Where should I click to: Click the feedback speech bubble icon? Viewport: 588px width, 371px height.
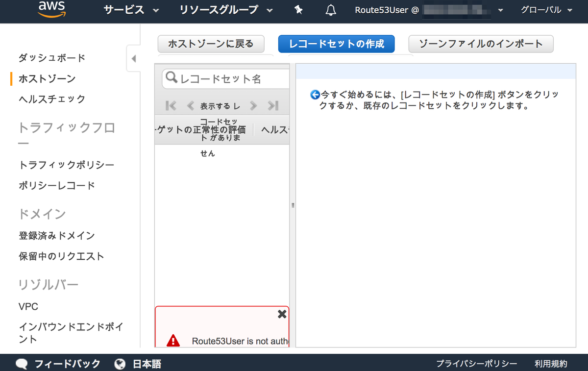pos(22,364)
